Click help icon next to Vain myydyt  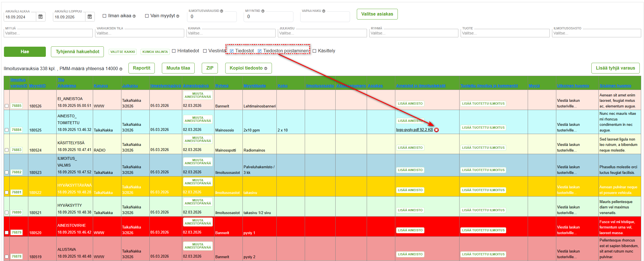coord(178,16)
